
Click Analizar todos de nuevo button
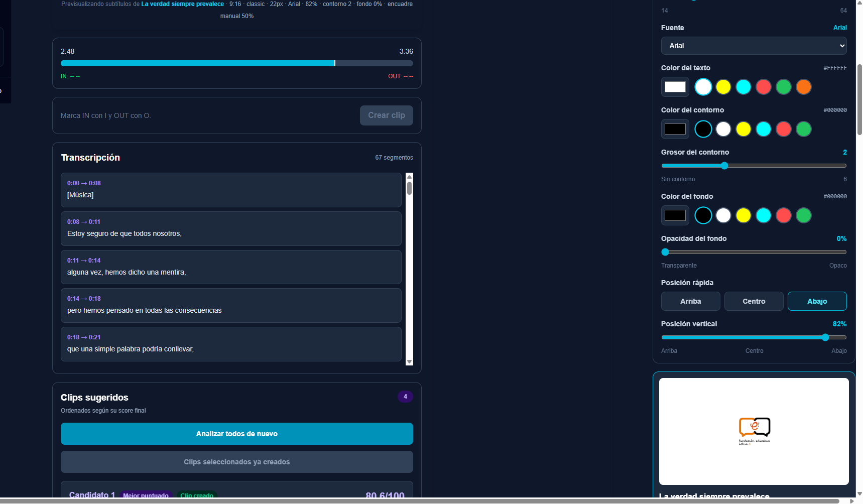pyautogui.click(x=237, y=434)
